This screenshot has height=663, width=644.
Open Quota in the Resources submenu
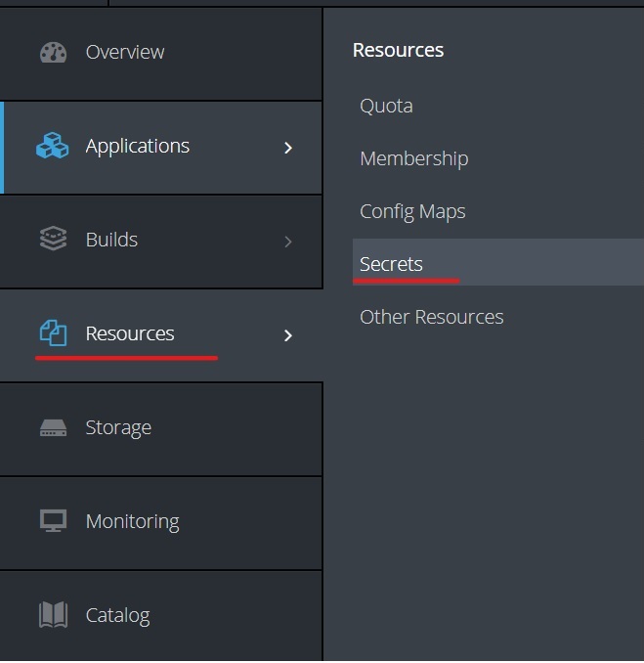tap(386, 106)
